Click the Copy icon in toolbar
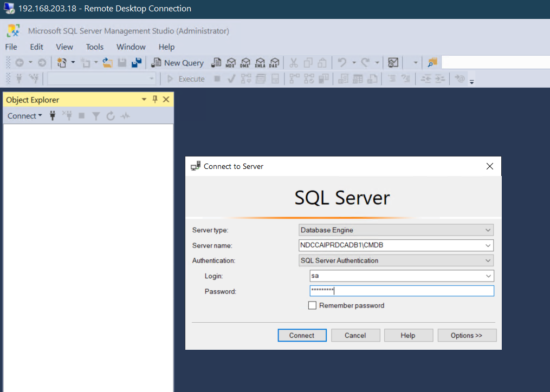 [x=308, y=63]
